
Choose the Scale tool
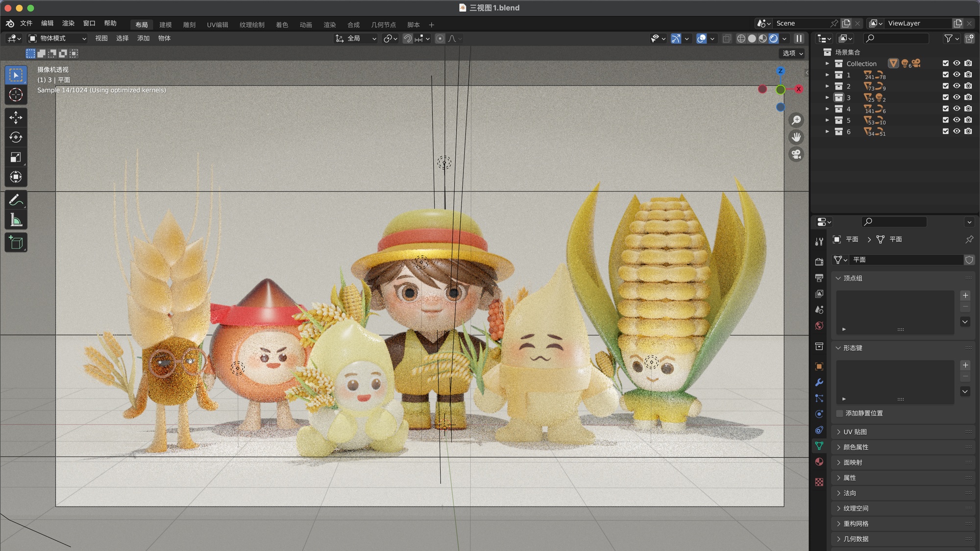click(16, 157)
